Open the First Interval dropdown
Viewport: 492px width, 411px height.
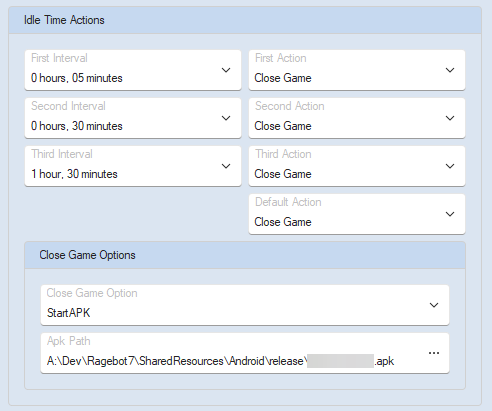(x=133, y=70)
